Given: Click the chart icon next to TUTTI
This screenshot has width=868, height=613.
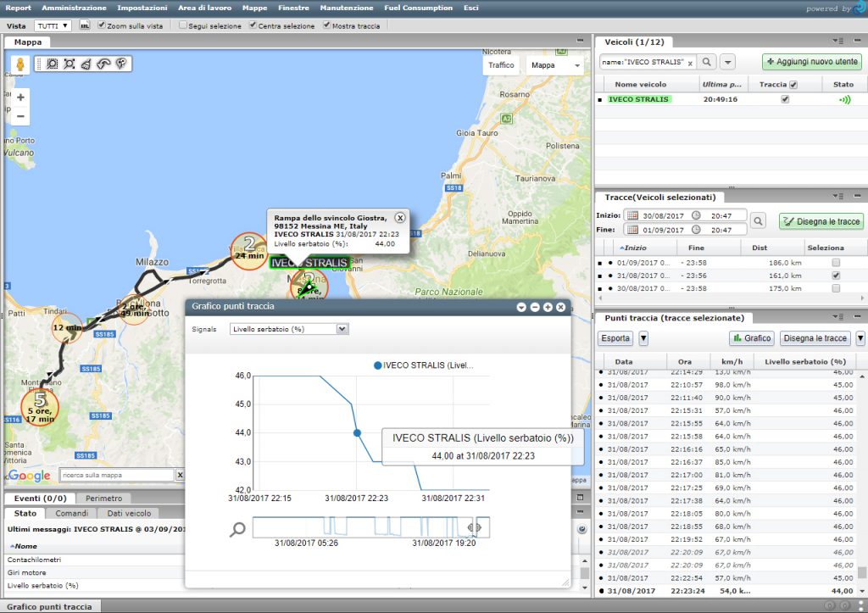Looking at the screenshot, I should 85,25.
